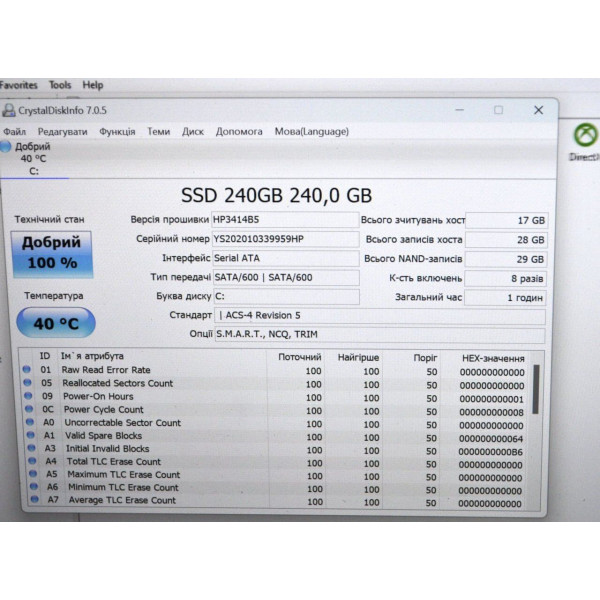Click status dot for Power Cycle Count row
The width and height of the screenshot is (600, 600).
pyautogui.click(x=29, y=409)
